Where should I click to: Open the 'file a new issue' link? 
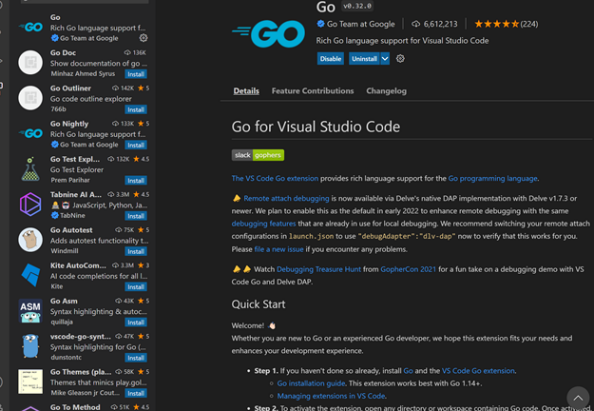[279, 249]
